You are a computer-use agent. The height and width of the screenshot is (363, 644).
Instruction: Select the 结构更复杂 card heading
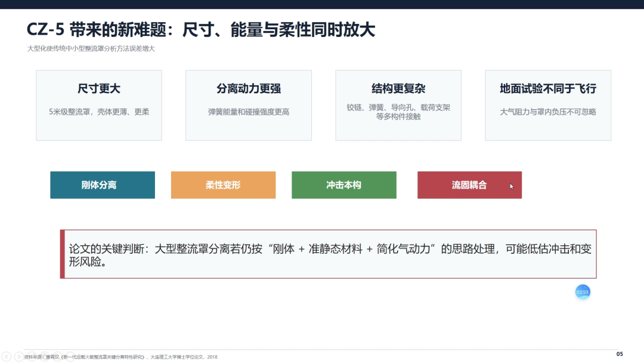click(x=398, y=88)
